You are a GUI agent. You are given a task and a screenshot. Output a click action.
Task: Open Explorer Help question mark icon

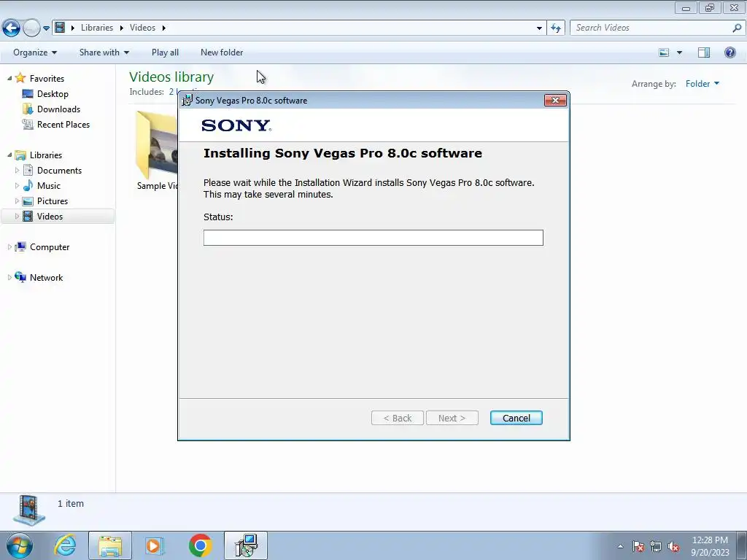[729, 52]
